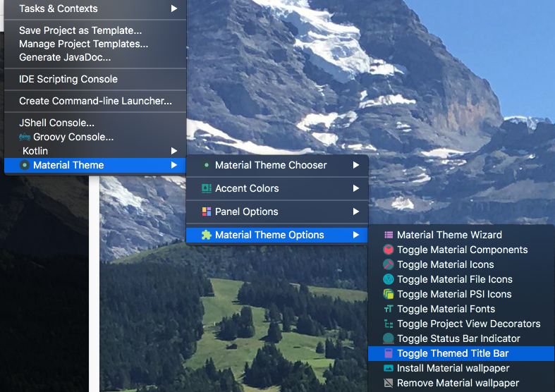Choose Remove Material wallpaper

[461, 383]
